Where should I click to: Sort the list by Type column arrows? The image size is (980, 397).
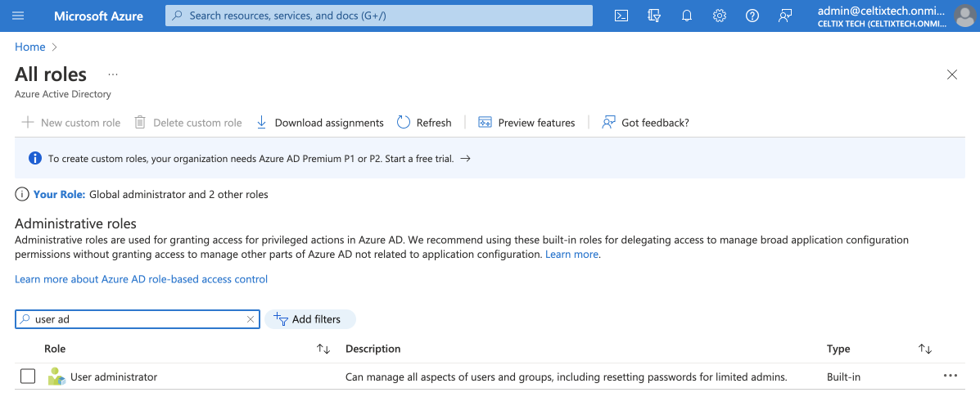click(x=925, y=349)
